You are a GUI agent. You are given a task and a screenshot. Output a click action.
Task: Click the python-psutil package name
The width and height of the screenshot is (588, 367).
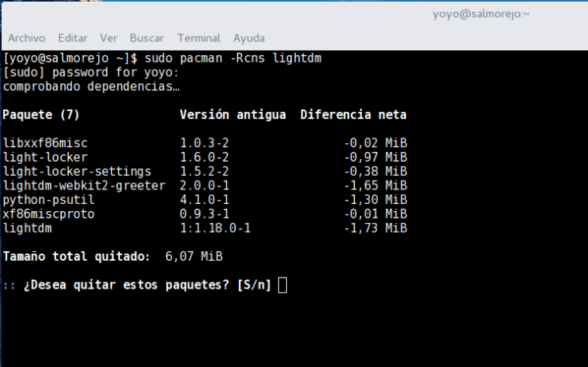click(49, 200)
